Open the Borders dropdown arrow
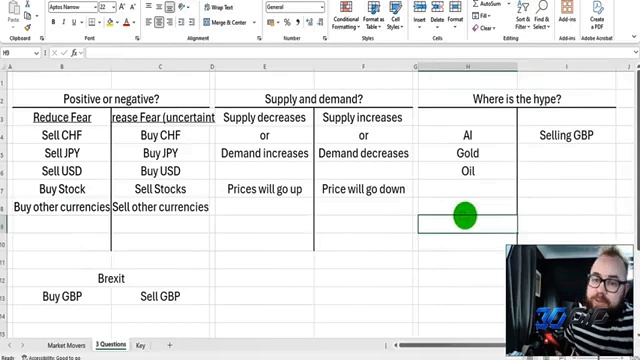The width and height of the screenshot is (640, 360). click(99, 22)
